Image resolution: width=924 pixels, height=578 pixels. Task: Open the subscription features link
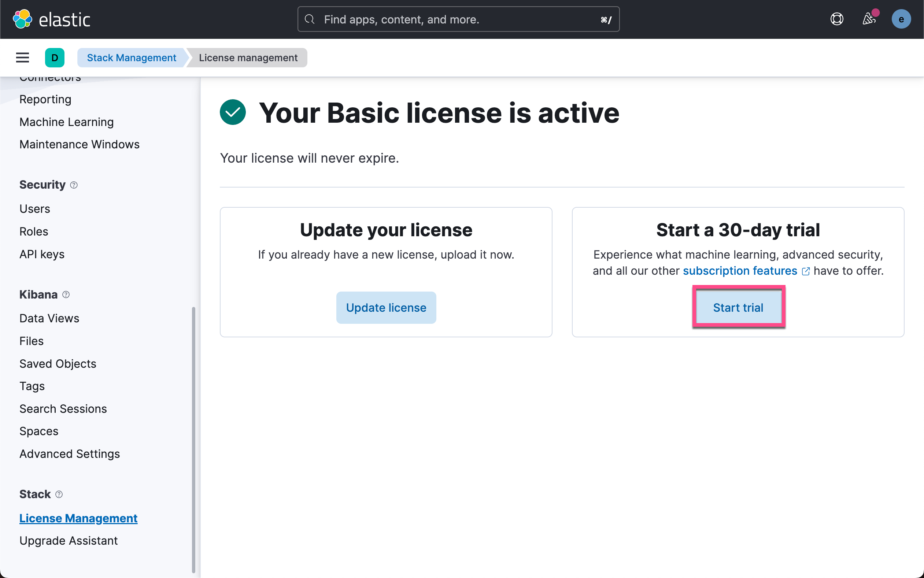pos(740,271)
